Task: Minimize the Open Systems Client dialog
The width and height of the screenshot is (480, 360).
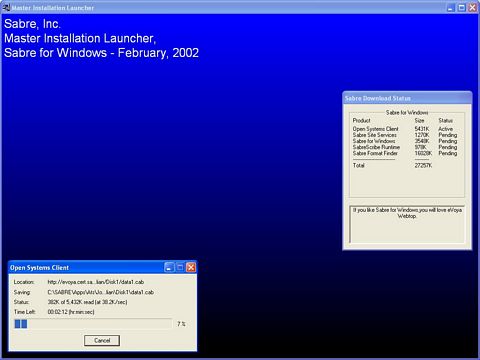Action: pos(169,267)
